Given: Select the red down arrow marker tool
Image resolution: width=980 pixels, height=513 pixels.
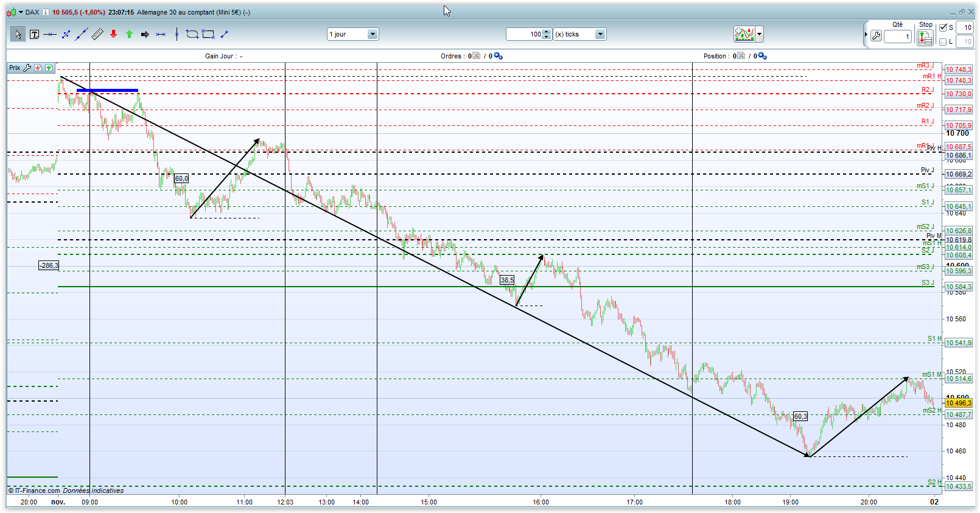Looking at the screenshot, I should tap(113, 35).
